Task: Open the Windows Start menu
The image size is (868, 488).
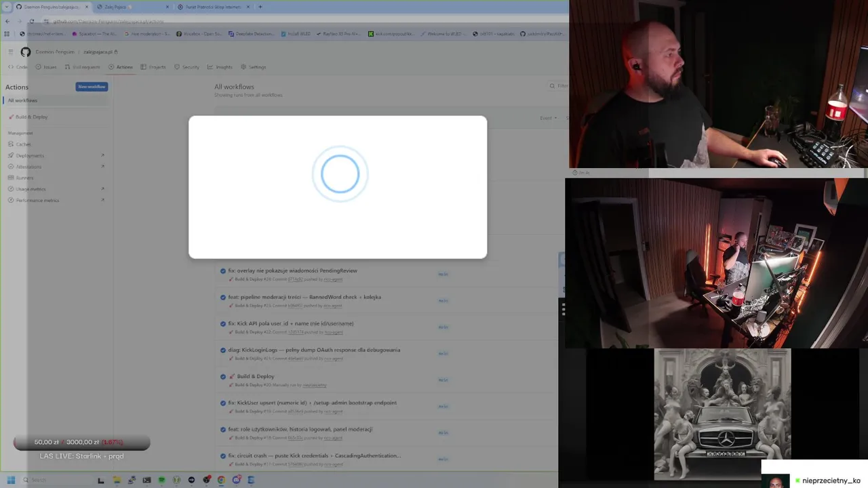Action: 11,480
